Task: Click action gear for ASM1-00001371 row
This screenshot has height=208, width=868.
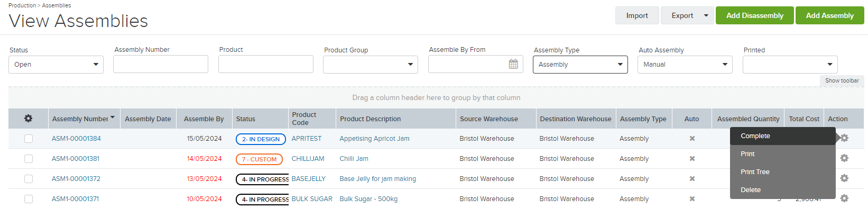Action: [x=844, y=198]
